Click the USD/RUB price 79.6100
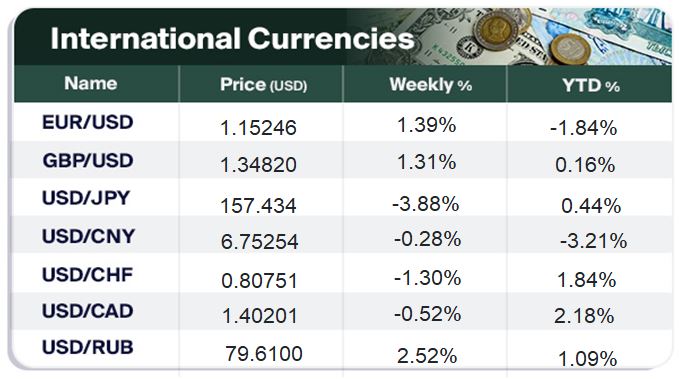Image resolution: width=679 pixels, height=379 pixels. point(264,354)
